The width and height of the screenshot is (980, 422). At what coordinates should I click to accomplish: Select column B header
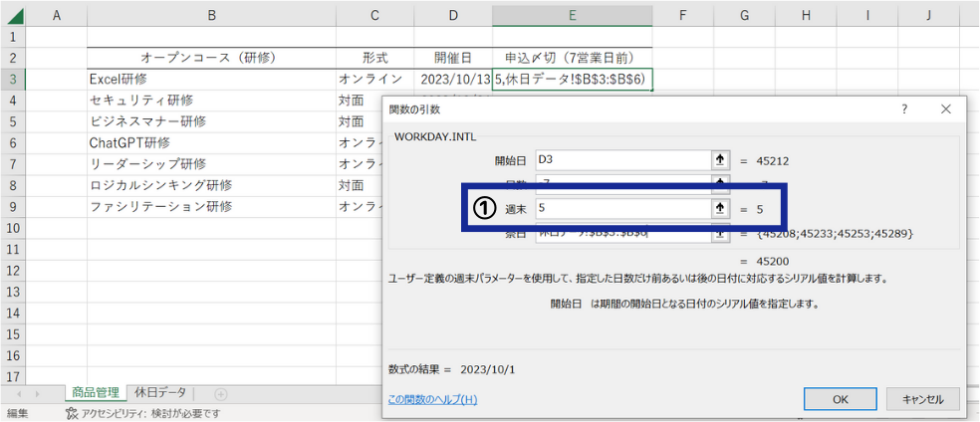pos(211,14)
